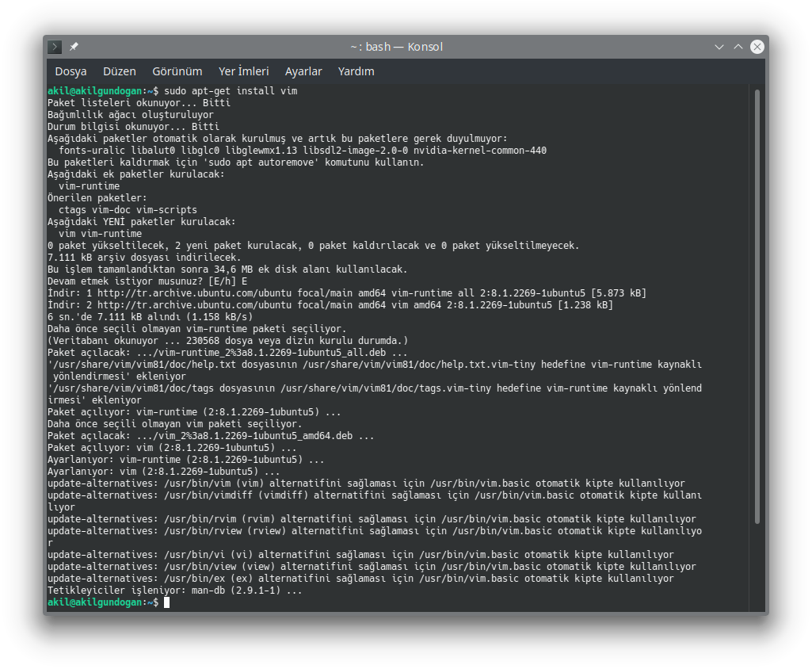The width and height of the screenshot is (812, 669).
Task: Open the Görünüm menu
Action: click(x=177, y=71)
